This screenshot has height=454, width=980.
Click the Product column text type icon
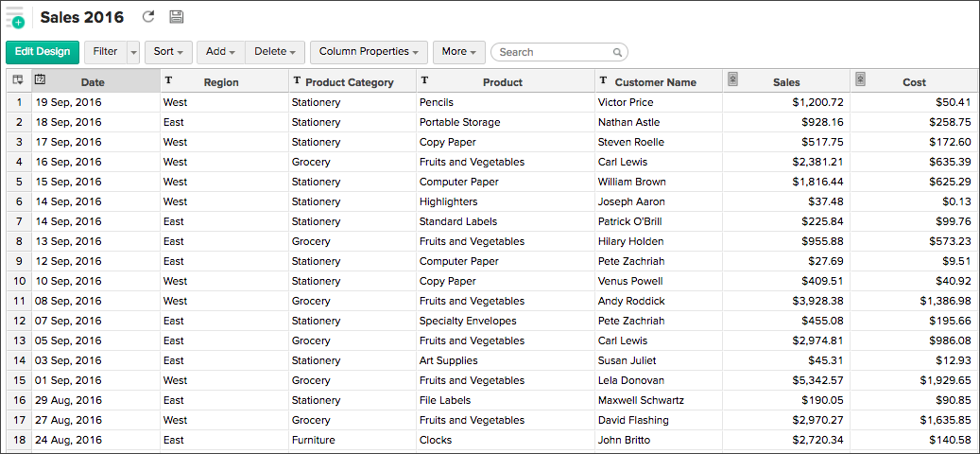pos(424,80)
